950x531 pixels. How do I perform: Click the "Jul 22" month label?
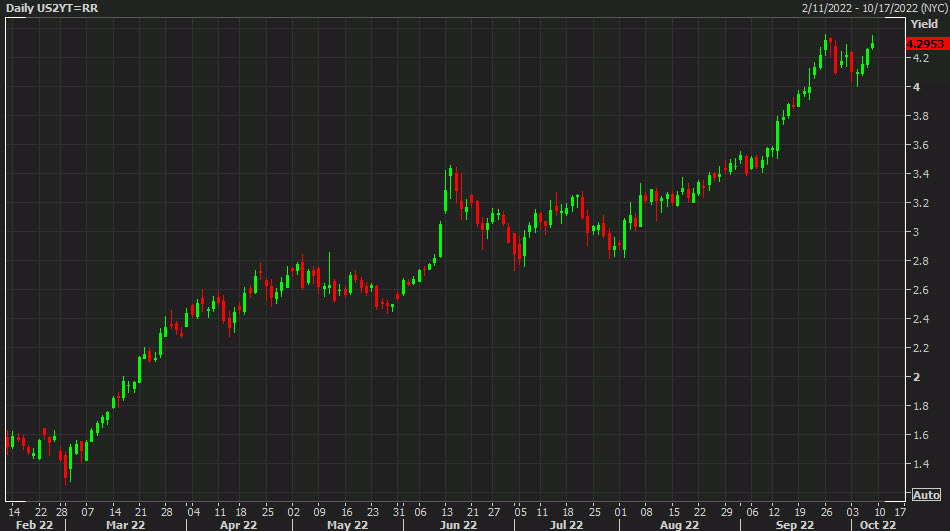tap(566, 525)
